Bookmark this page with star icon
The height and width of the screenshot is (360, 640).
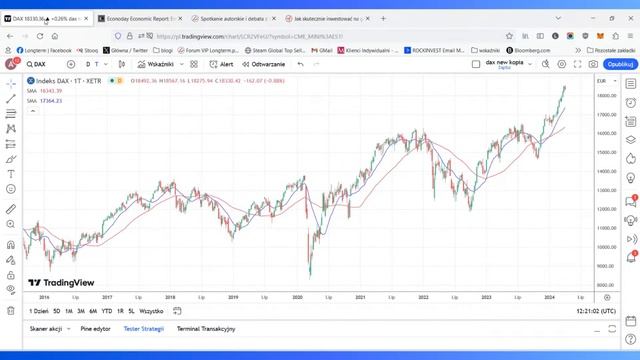[x=509, y=36]
